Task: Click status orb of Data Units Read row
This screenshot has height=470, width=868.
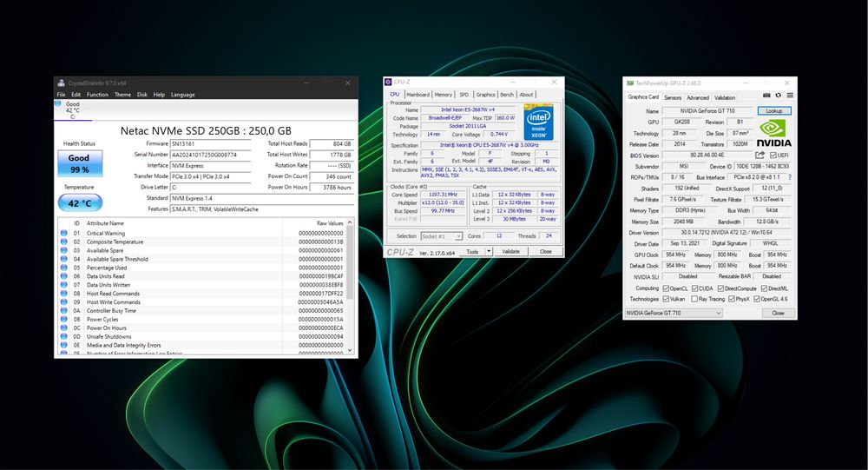Action: pos(64,276)
